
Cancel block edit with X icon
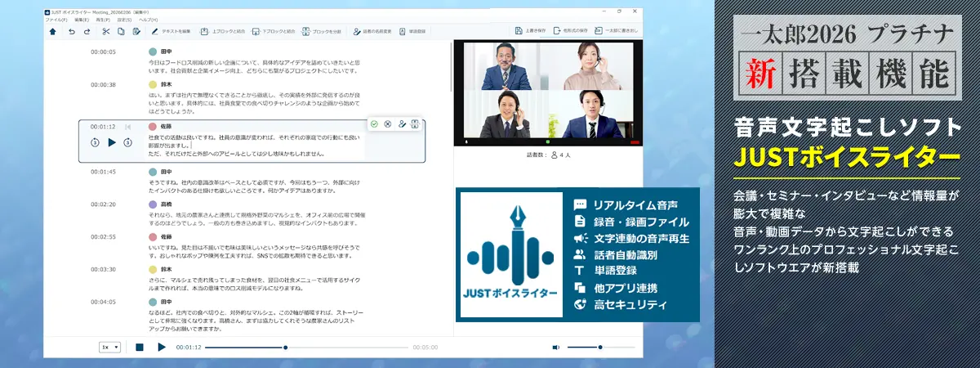[x=387, y=123]
